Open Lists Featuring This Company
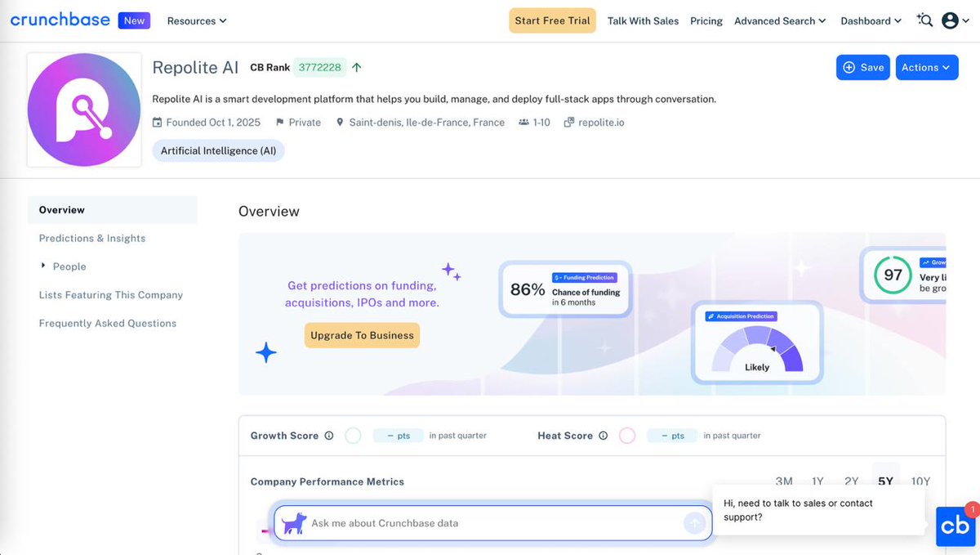Viewport: 980px width, 555px height. point(111,295)
